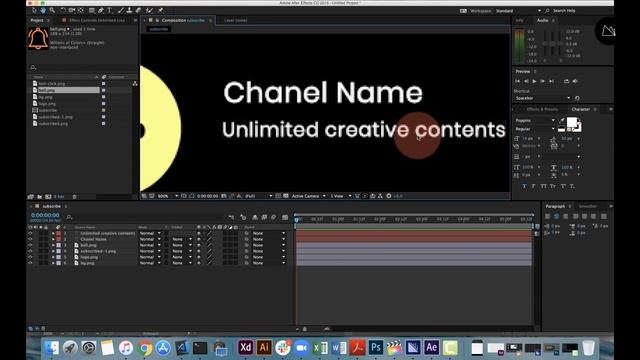
Task: Open the 800% magnification dropdown
Action: click(x=168, y=196)
